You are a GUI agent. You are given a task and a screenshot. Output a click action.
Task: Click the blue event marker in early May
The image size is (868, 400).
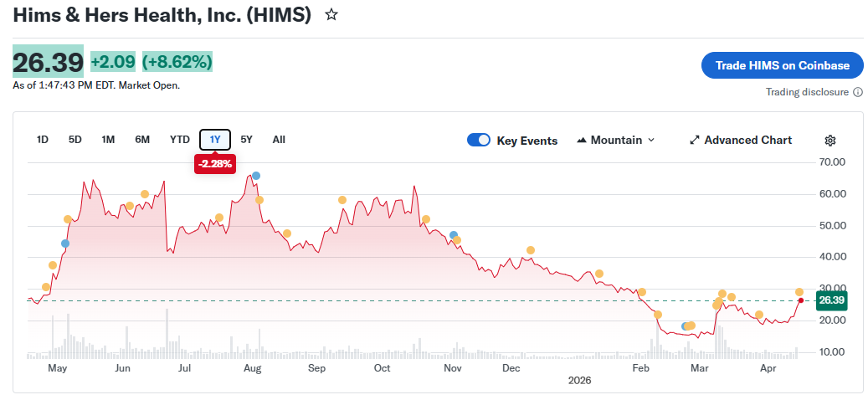65,244
